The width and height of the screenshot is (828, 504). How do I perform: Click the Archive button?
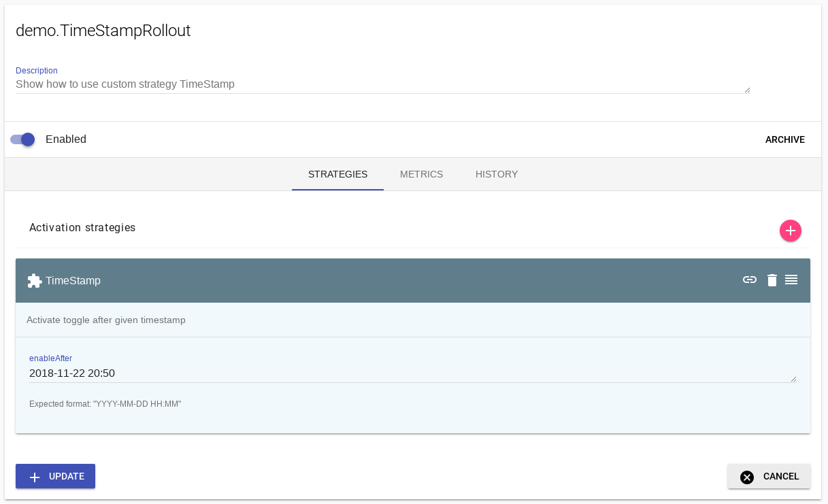pos(784,139)
